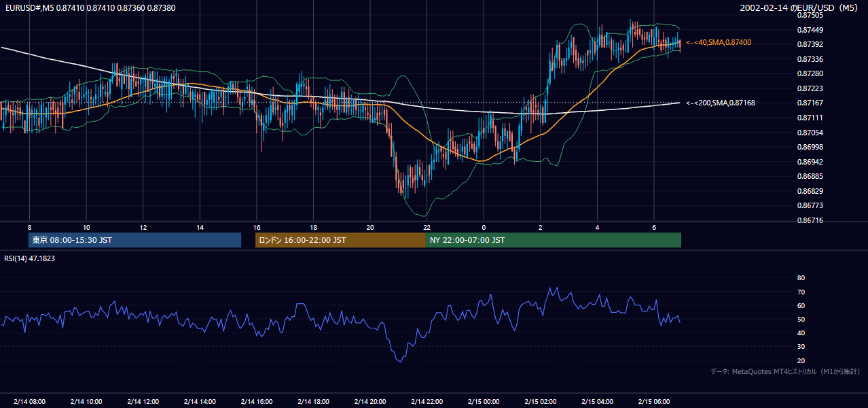Click the 200 SMA 0.87168 white label
Viewport: 868px width, 408px height.
click(720, 103)
